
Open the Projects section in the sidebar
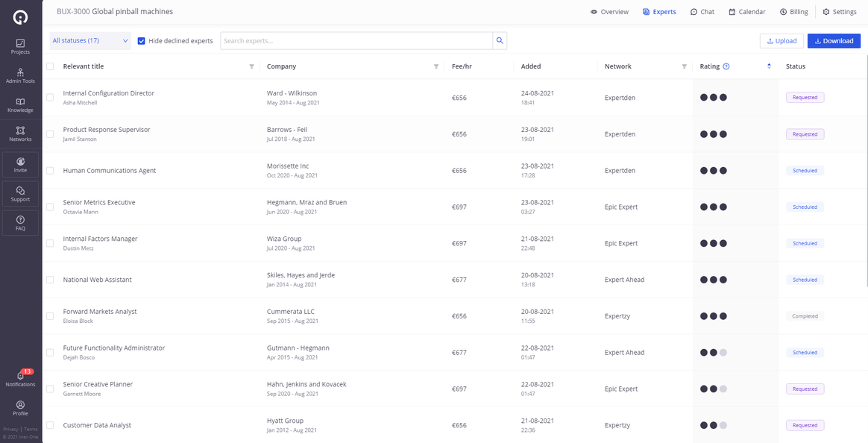click(x=20, y=46)
